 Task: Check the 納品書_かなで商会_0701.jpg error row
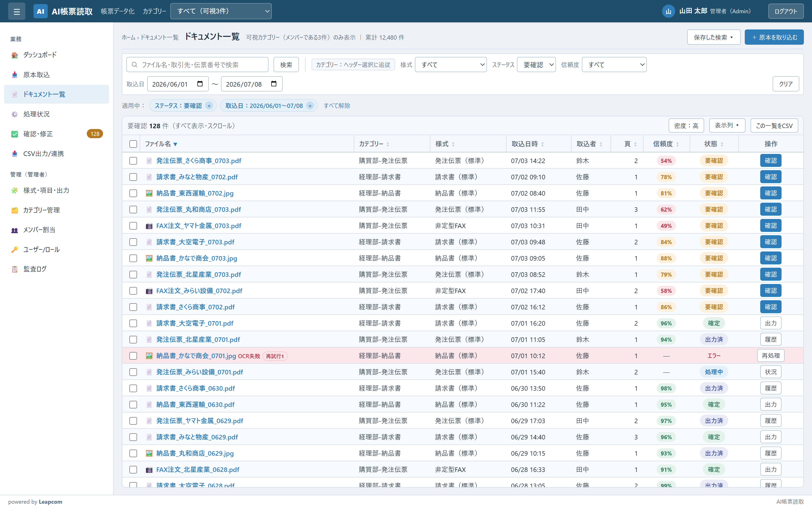tap(133, 356)
